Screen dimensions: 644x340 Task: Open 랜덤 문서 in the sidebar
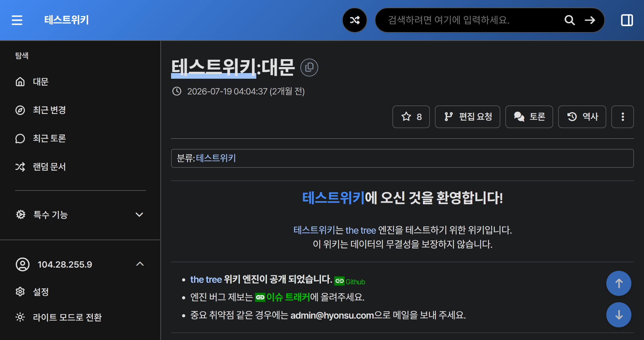(80, 167)
